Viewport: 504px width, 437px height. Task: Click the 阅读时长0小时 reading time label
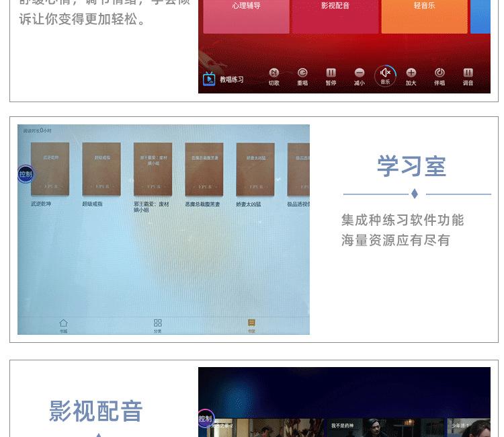pos(37,130)
